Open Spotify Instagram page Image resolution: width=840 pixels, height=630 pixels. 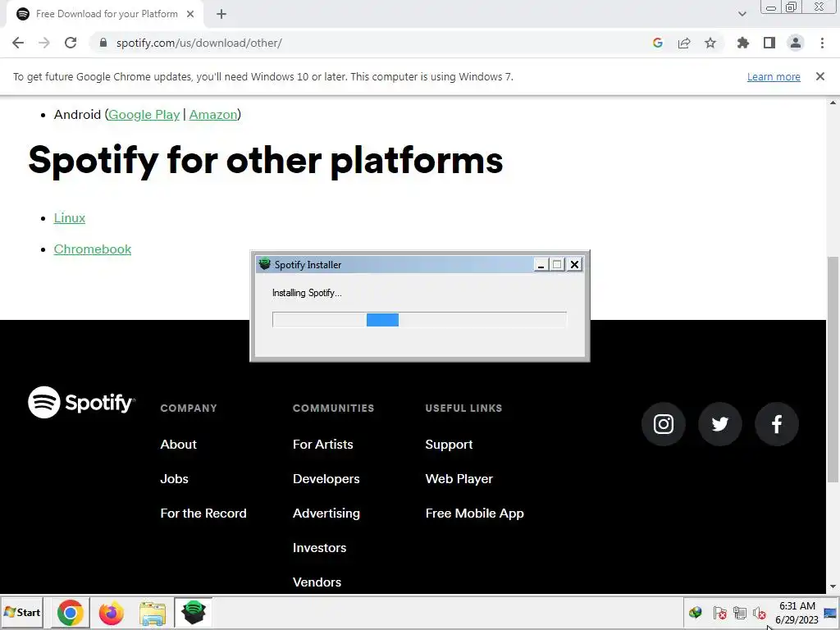pyautogui.click(x=663, y=424)
